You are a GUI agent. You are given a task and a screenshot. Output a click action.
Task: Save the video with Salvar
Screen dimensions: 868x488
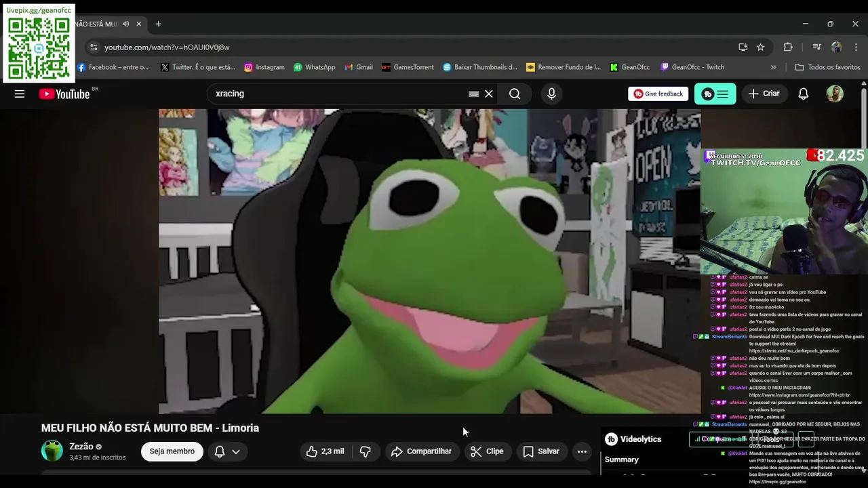pos(541,451)
